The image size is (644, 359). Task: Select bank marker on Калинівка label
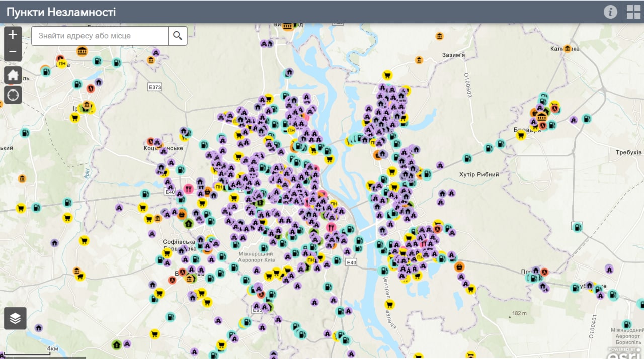[x=568, y=49]
